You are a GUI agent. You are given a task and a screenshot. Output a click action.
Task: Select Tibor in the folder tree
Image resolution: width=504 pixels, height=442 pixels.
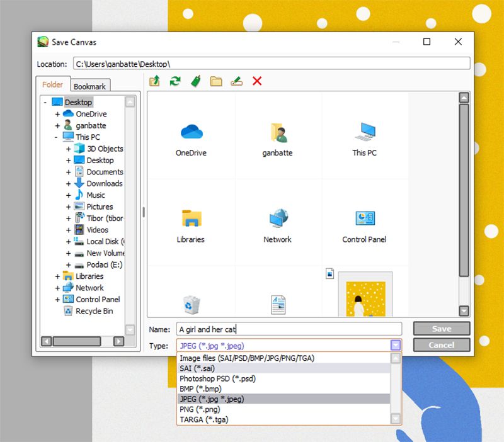[105, 218]
